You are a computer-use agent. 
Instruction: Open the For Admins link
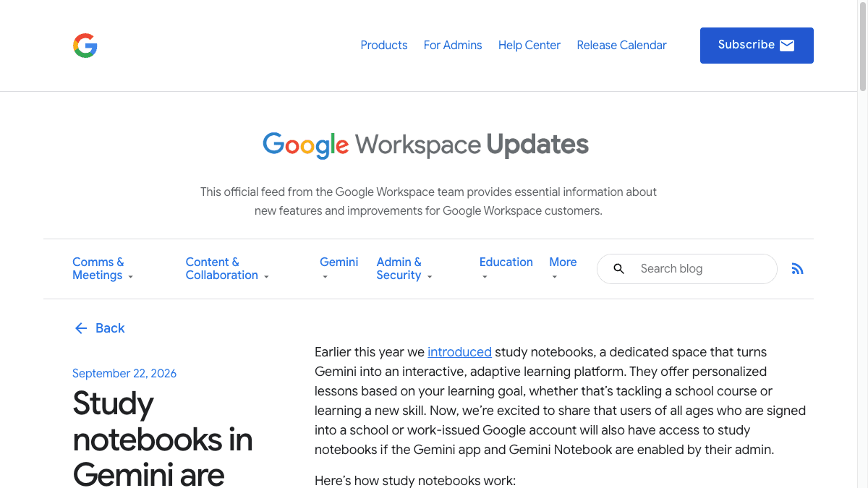point(453,45)
